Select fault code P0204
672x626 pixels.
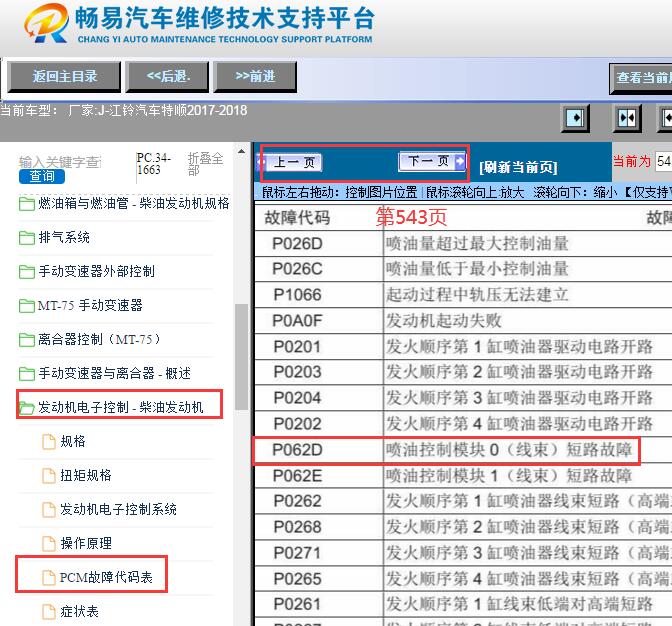click(297, 398)
